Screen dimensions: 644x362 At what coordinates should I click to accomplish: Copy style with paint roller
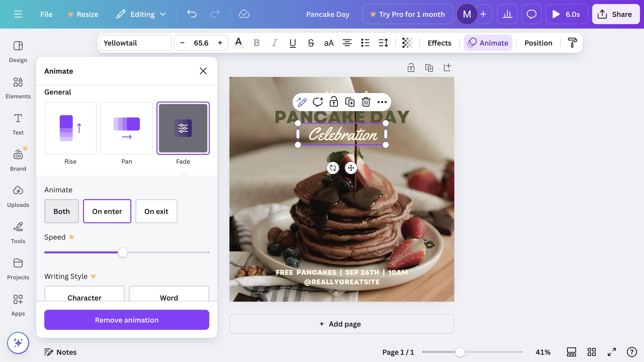[572, 43]
